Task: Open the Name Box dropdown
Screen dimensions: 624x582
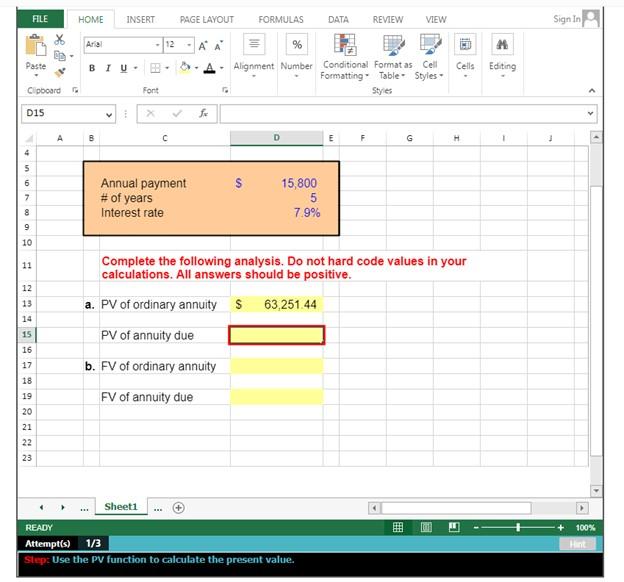Action: (x=109, y=115)
